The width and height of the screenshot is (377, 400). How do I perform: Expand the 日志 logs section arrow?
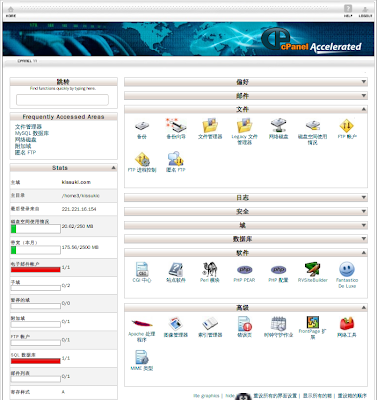[364, 197]
